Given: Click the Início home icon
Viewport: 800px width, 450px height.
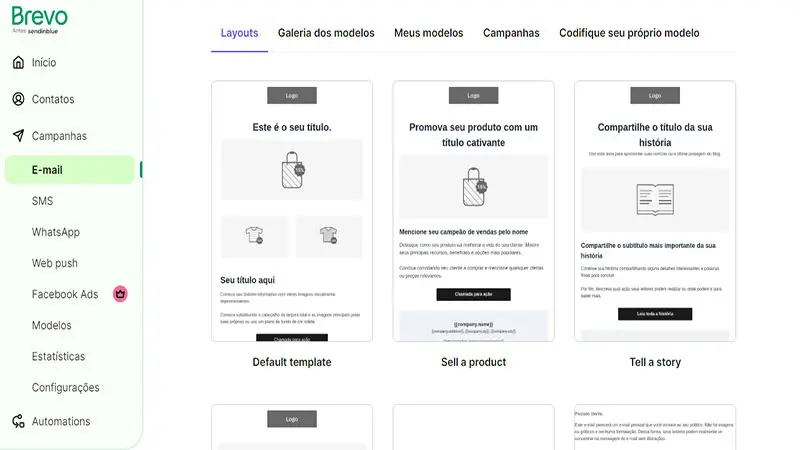Looking at the screenshot, I should click(x=18, y=62).
